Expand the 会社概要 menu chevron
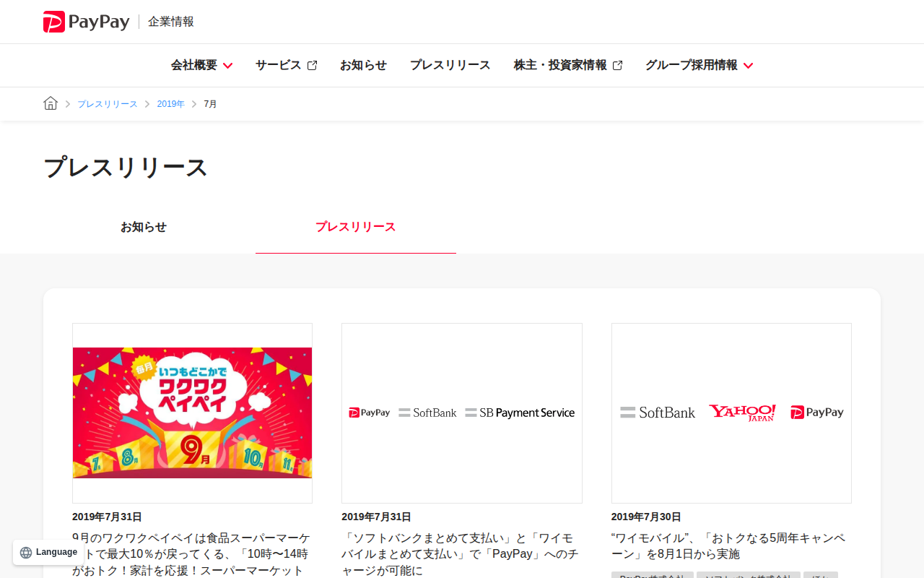Viewport: 924px width, 578px height. pos(227,66)
